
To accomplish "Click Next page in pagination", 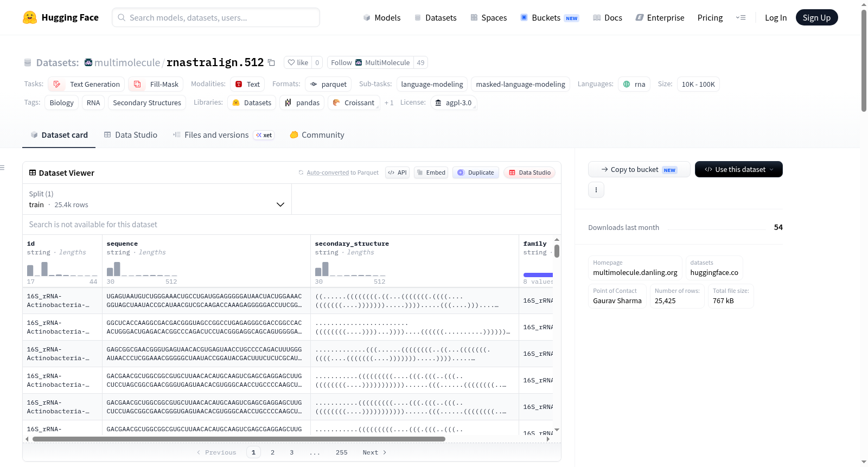I will click(x=374, y=452).
